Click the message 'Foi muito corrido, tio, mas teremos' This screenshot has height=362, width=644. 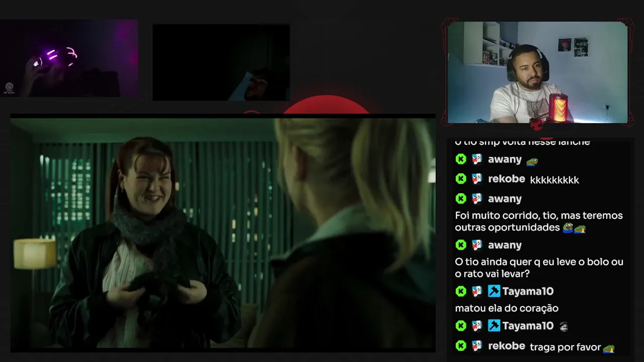[539, 215]
